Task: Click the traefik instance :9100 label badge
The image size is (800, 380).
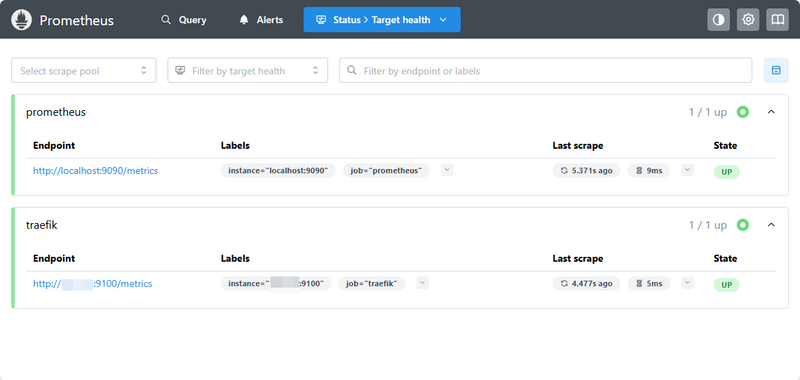Action: coord(276,284)
